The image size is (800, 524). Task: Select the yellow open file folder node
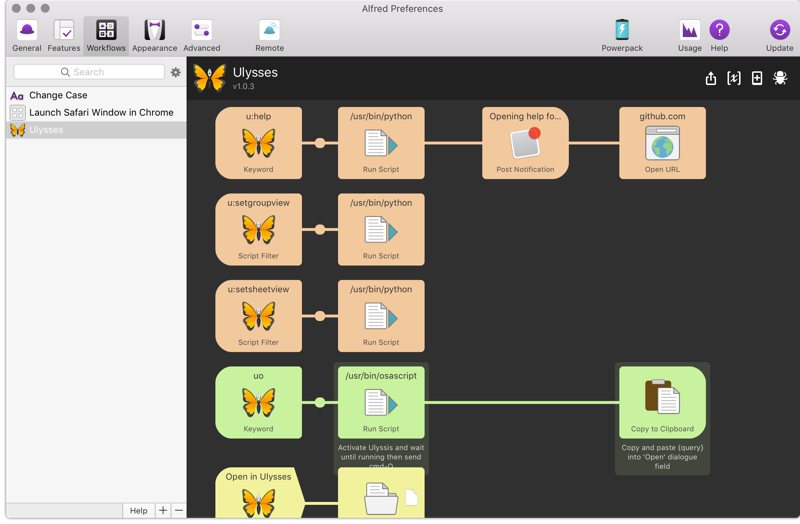coord(381,493)
